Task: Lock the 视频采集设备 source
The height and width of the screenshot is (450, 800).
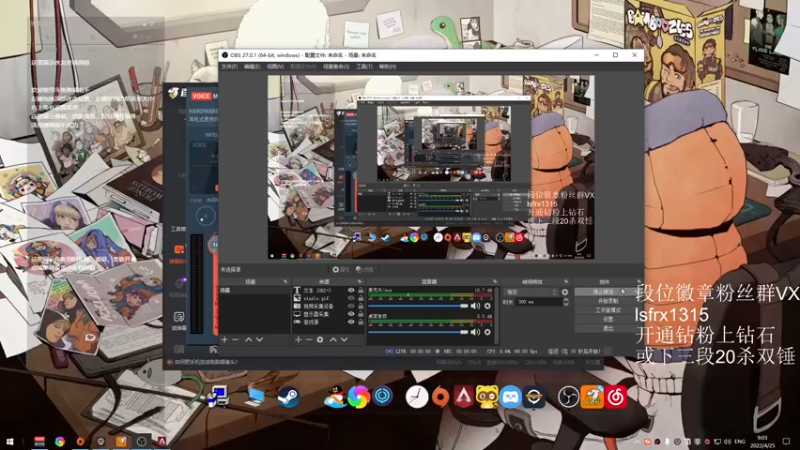Action: pos(361,306)
